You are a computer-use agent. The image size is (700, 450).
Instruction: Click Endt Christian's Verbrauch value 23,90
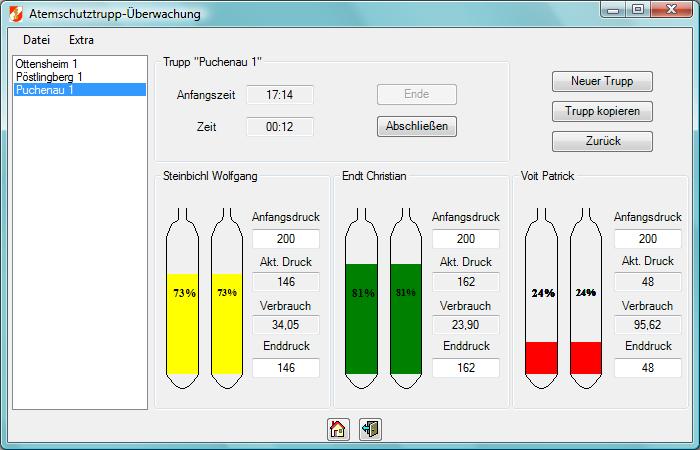point(466,325)
